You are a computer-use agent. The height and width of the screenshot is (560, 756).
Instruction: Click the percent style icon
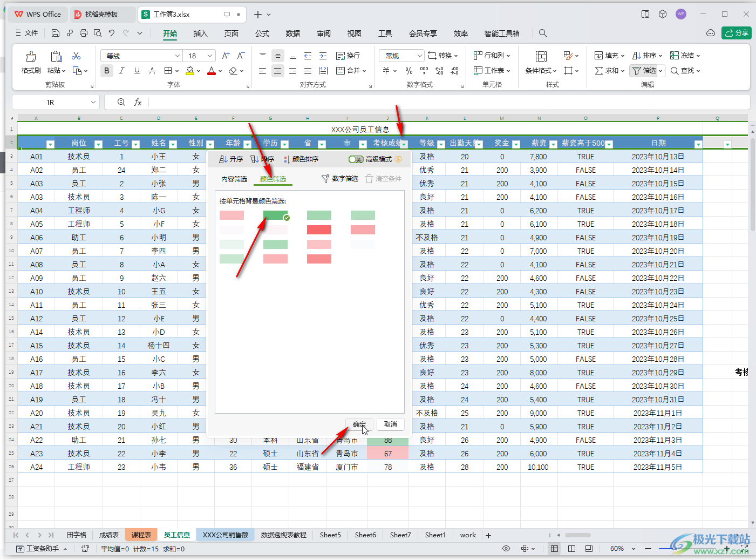[409, 71]
